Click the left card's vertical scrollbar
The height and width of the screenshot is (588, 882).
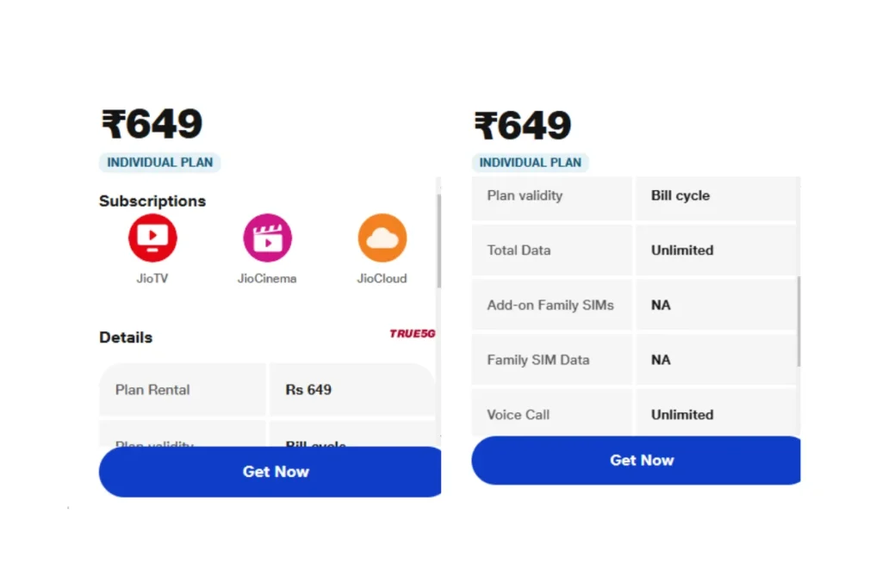pyautogui.click(x=438, y=242)
